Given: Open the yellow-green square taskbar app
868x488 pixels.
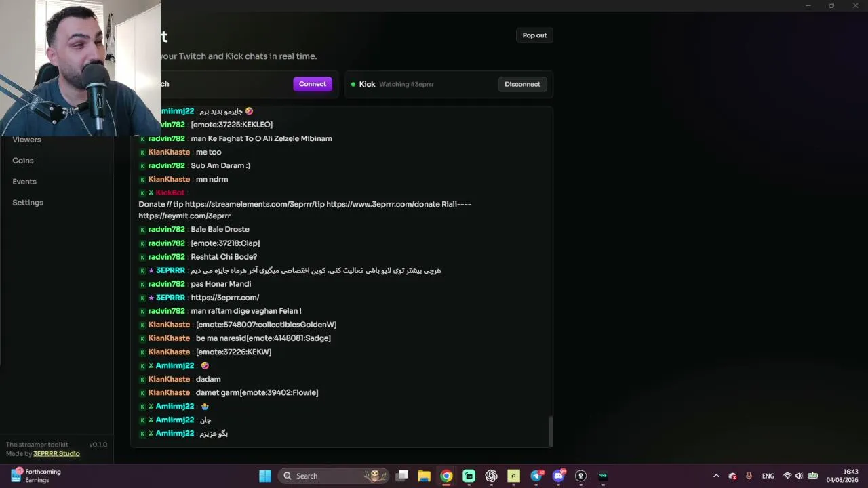Looking at the screenshot, I should click(513, 476).
